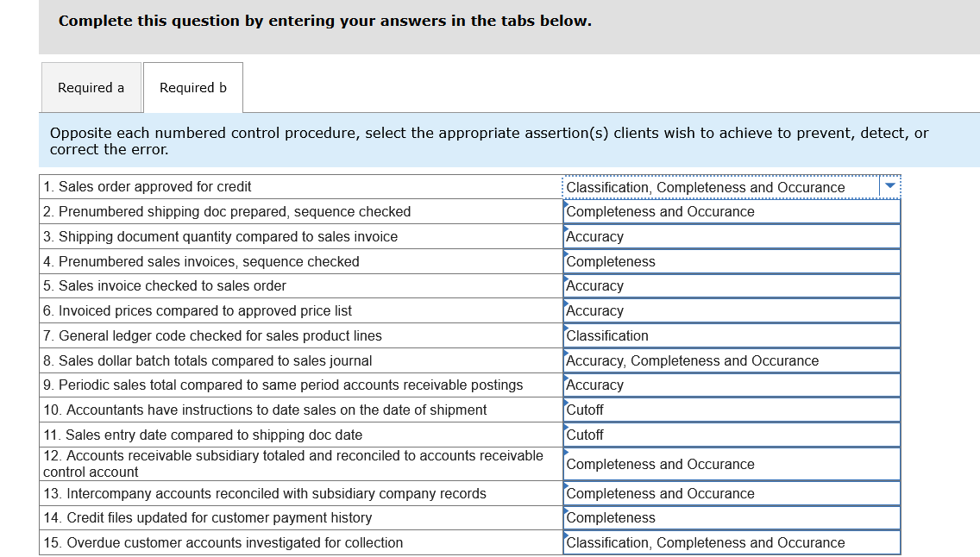Open the Accuracy dropdown for sales invoice checked to sales order
Screen dimensions: 980x557
point(732,285)
